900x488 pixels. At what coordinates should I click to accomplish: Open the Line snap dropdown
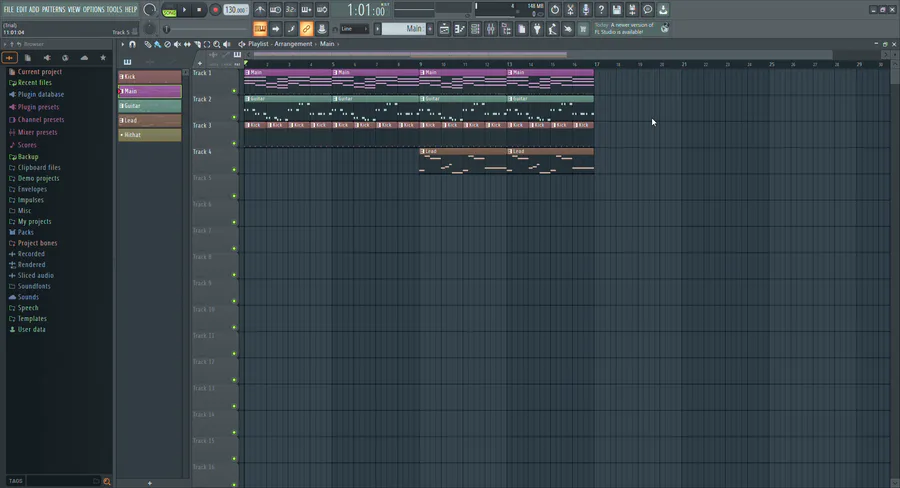coord(354,29)
